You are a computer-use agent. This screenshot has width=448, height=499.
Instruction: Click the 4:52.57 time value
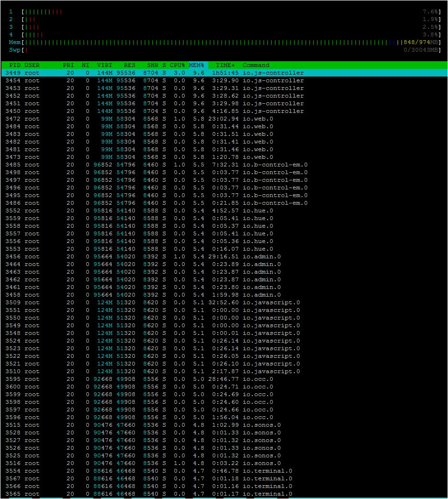(x=225, y=211)
